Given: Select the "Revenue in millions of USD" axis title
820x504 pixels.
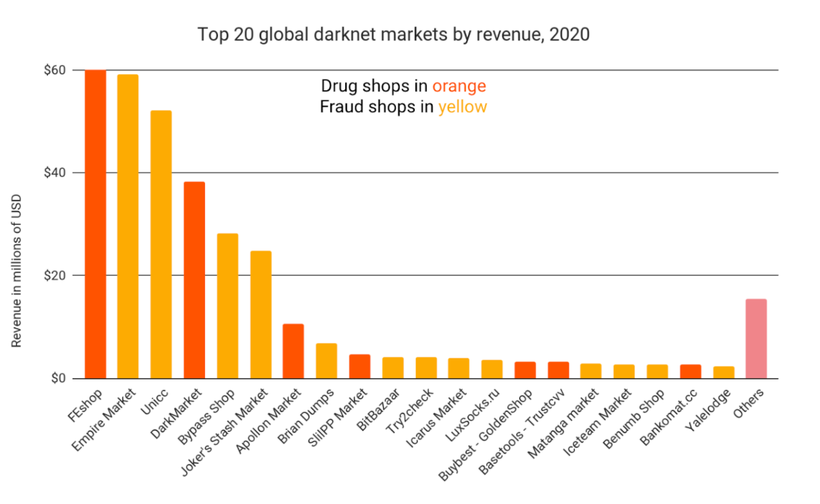Looking at the screenshot, I should tap(16, 271).
